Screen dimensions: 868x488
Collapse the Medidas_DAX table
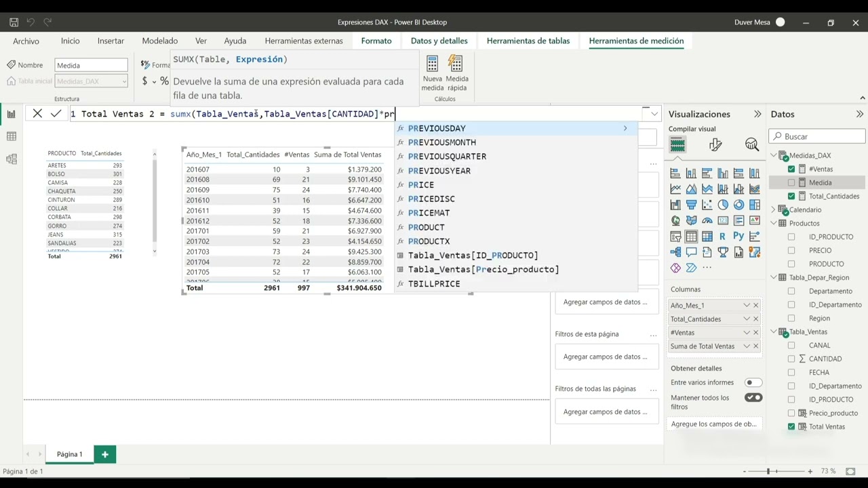pyautogui.click(x=774, y=155)
